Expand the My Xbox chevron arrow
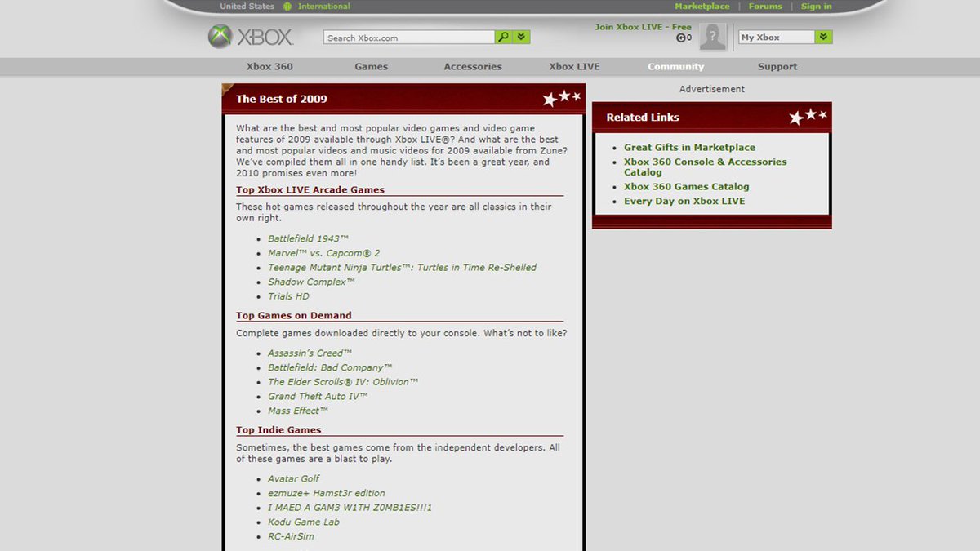Image resolution: width=980 pixels, height=551 pixels. [x=822, y=37]
